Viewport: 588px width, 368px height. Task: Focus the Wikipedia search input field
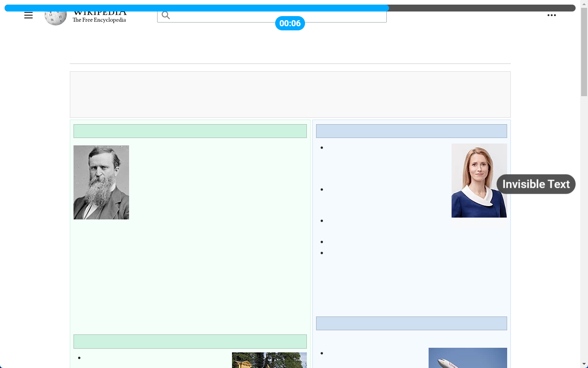click(276, 17)
